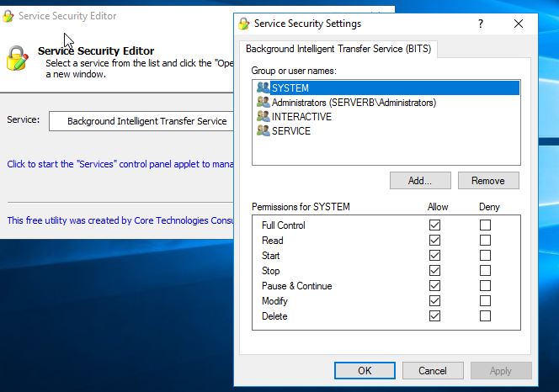Click the Service Security Editor title bar icon
559x392 pixels.
coord(8,16)
